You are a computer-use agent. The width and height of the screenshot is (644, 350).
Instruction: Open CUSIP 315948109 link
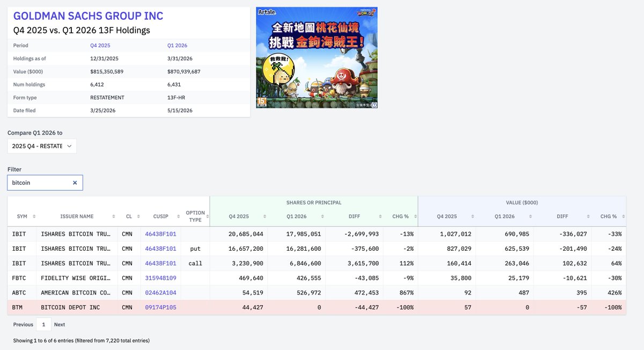click(160, 278)
